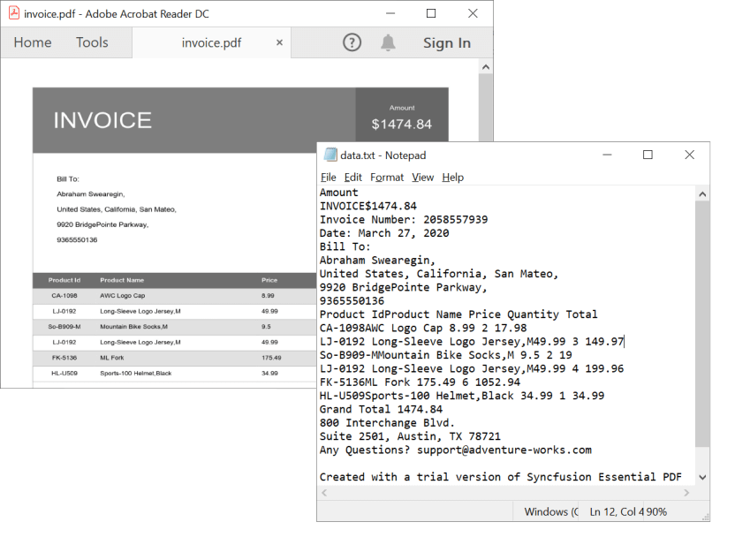Screen dimensions: 750x560
Task: Click Sign In in Acrobat Reader
Action: click(447, 43)
